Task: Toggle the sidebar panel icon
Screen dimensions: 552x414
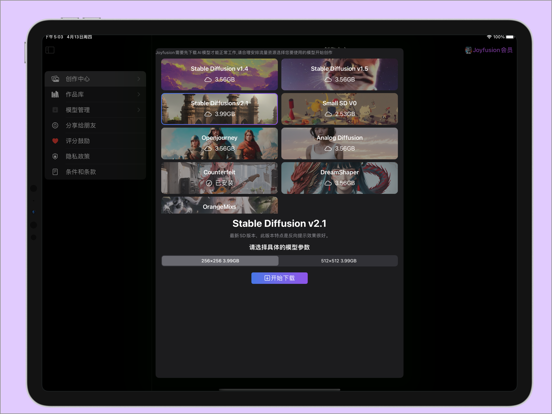Action: coord(50,50)
